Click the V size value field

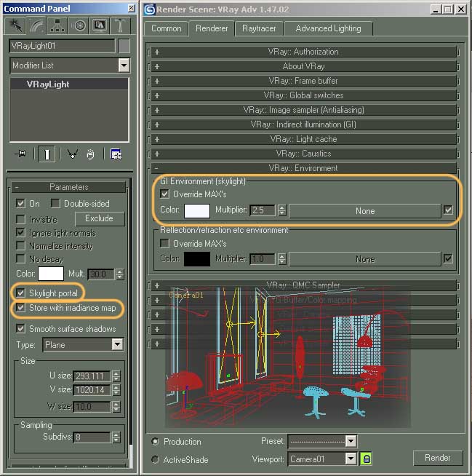pyautogui.click(x=92, y=390)
